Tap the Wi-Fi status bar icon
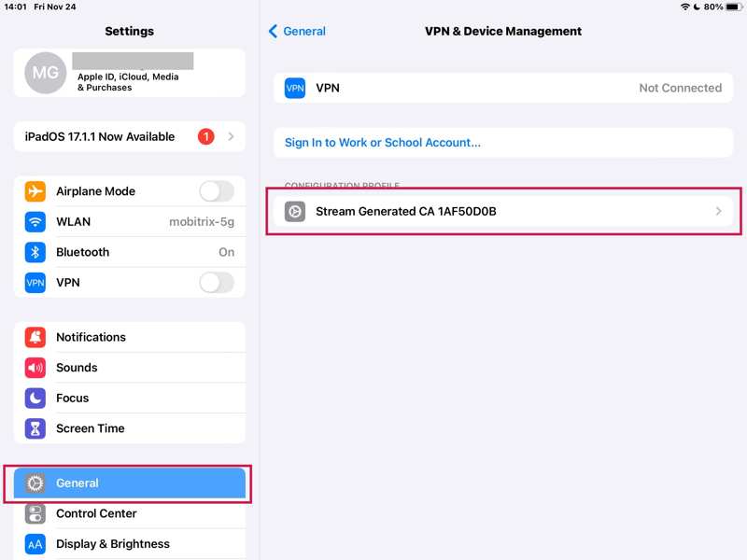This screenshot has height=560, width=747. (685, 7)
